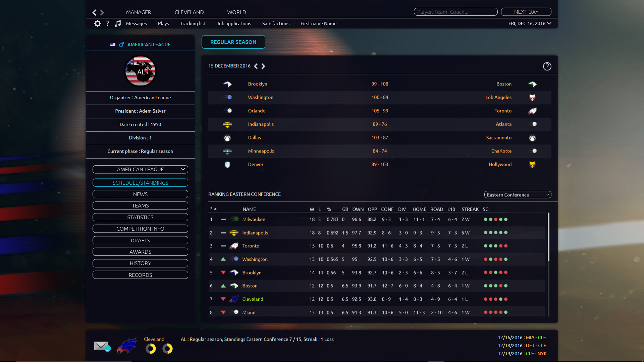Open the STATISTICS section
The image size is (644, 362).
(x=140, y=217)
